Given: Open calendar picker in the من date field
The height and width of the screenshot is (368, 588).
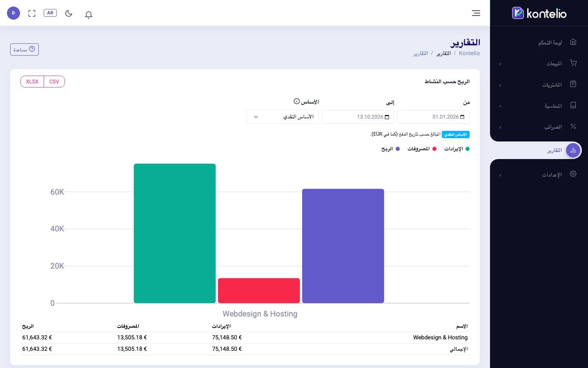Looking at the screenshot, I should [462, 117].
